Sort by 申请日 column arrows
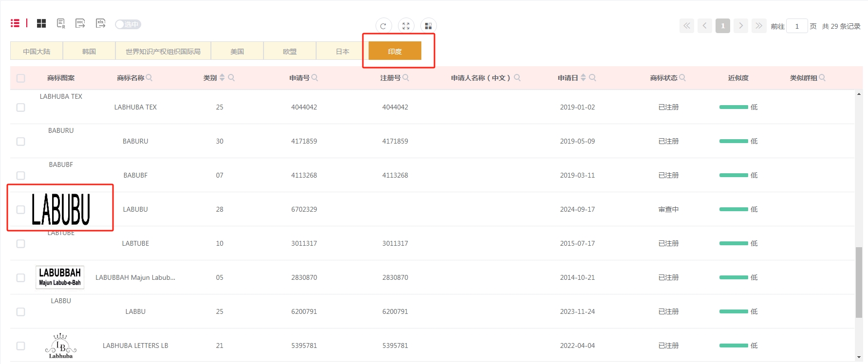The image size is (868, 364). tap(583, 77)
